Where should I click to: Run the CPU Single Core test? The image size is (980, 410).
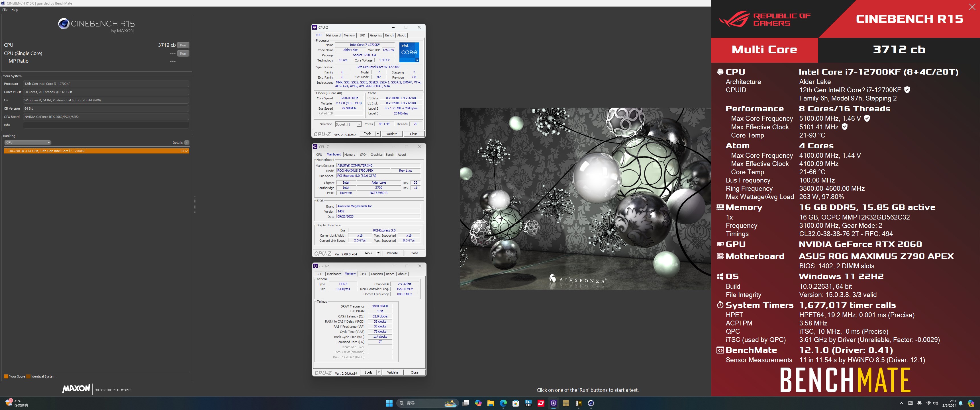coord(183,54)
